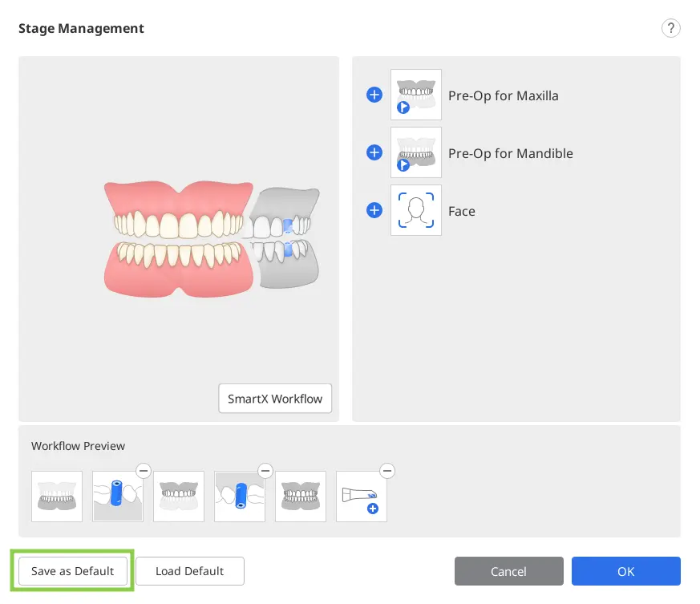Add the Pre-Op for Mandible stage
Viewport: 700px width, 604px height.
pos(374,152)
